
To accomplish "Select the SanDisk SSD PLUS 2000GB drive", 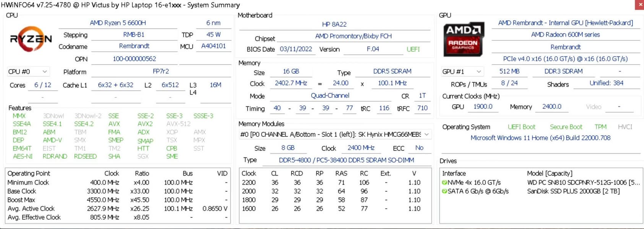I will (573, 191).
